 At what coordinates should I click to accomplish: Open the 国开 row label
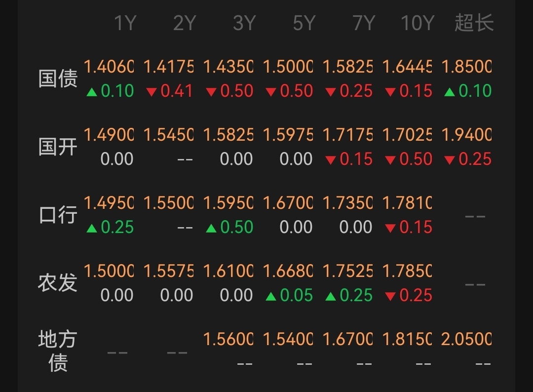tap(58, 147)
